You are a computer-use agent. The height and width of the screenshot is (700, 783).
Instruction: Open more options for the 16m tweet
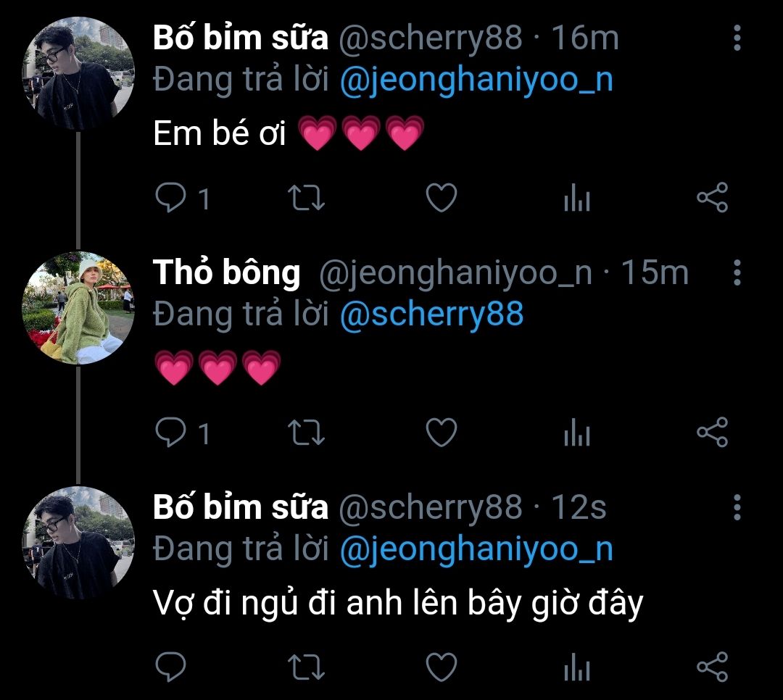pyautogui.click(x=737, y=38)
